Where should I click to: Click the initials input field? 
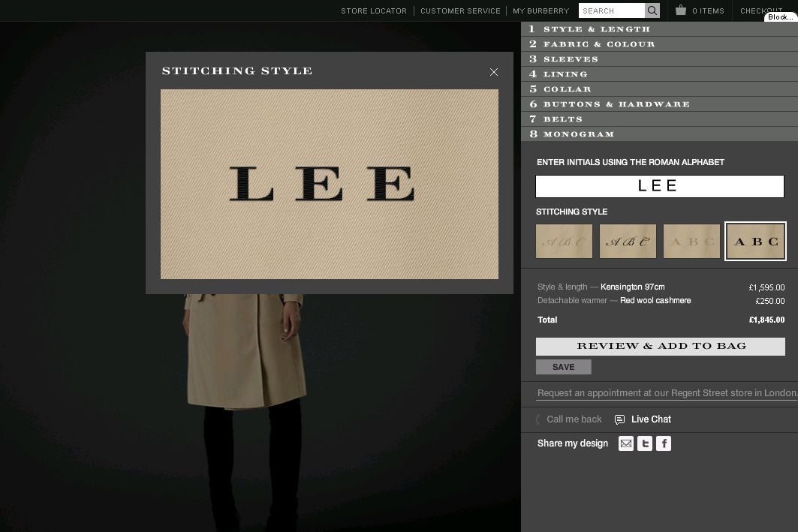click(659, 186)
